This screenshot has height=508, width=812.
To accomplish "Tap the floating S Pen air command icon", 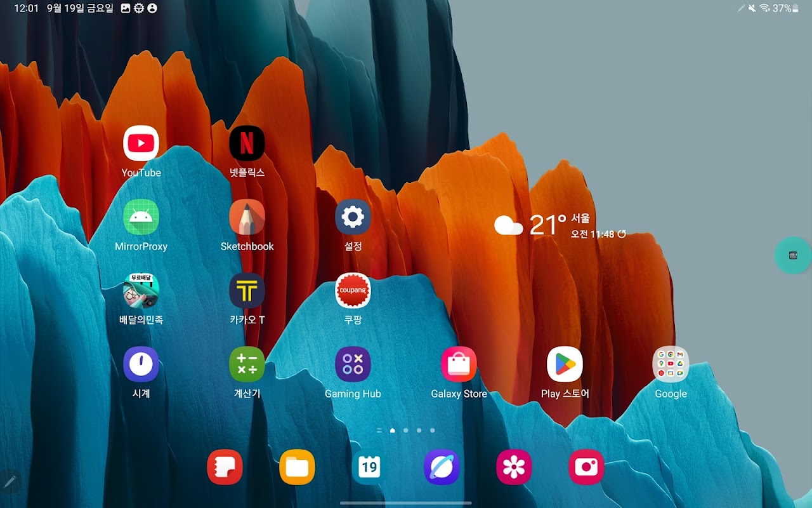I will [x=10, y=483].
